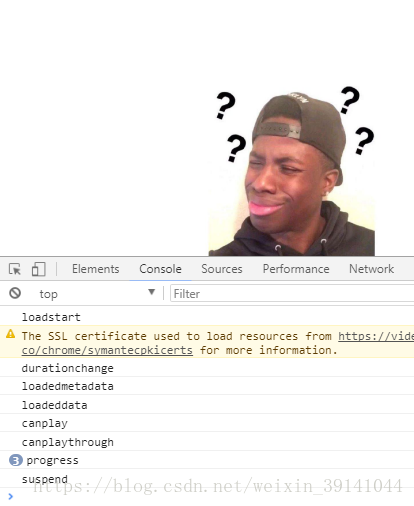Image resolution: width=414 pixels, height=506 pixels.
Task: Open the symantecpkicerts link in warning
Action: [x=107, y=350]
